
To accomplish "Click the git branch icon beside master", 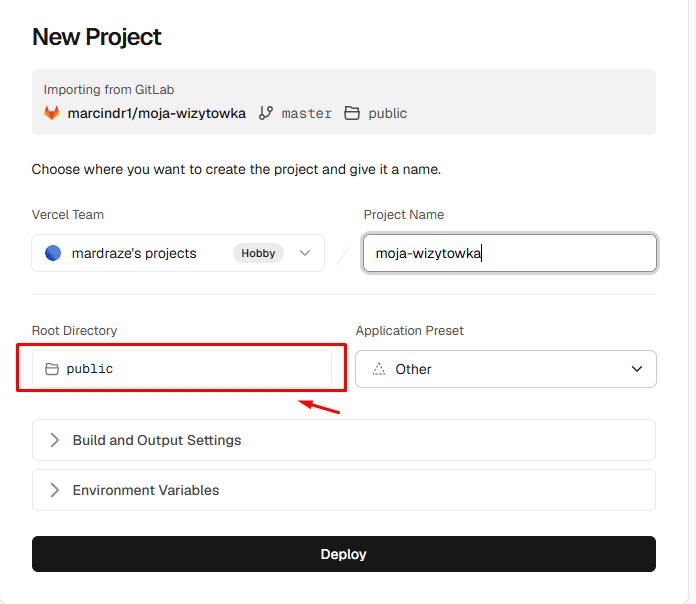I will 266,113.
